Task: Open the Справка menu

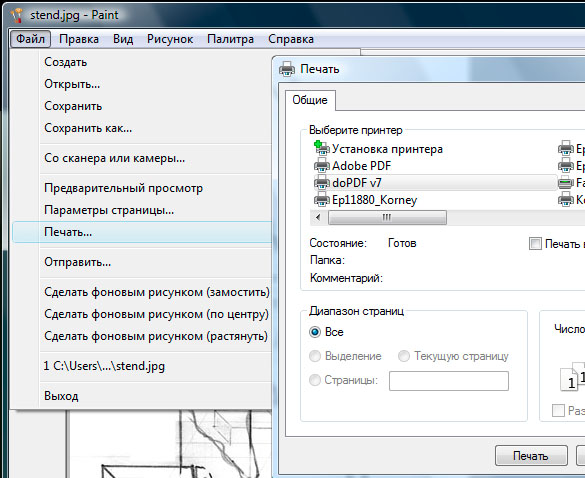Action: [x=291, y=39]
